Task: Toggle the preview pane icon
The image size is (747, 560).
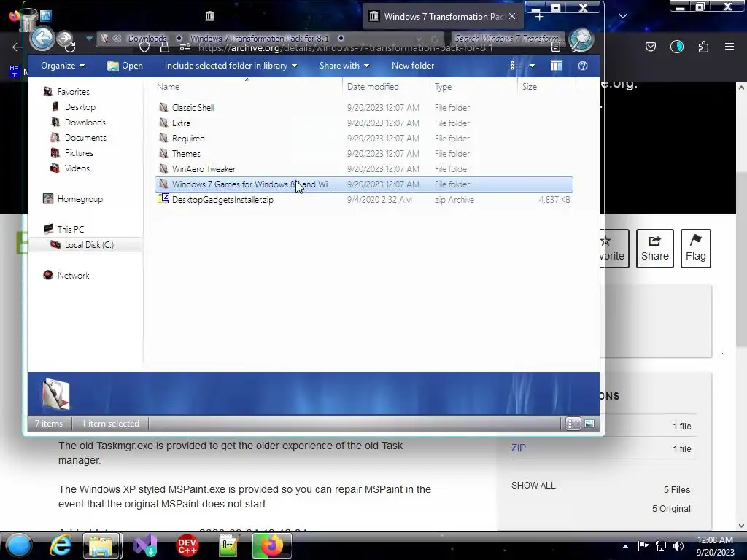Action: [x=557, y=66]
